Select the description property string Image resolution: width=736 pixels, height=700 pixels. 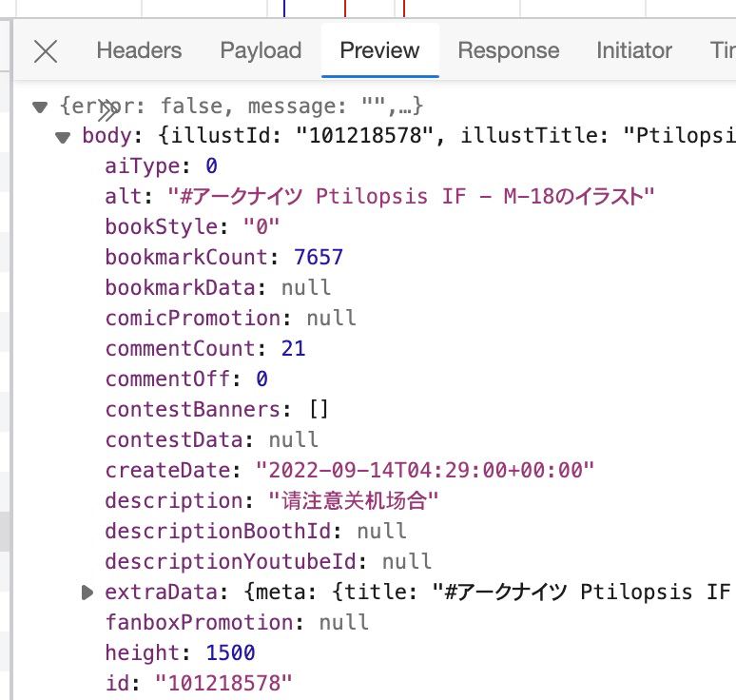click(354, 500)
